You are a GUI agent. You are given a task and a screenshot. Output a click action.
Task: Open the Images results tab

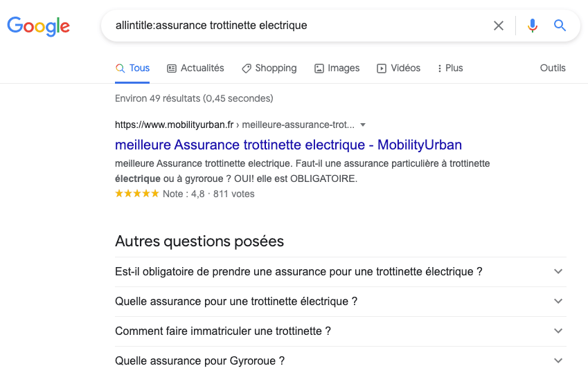337,68
